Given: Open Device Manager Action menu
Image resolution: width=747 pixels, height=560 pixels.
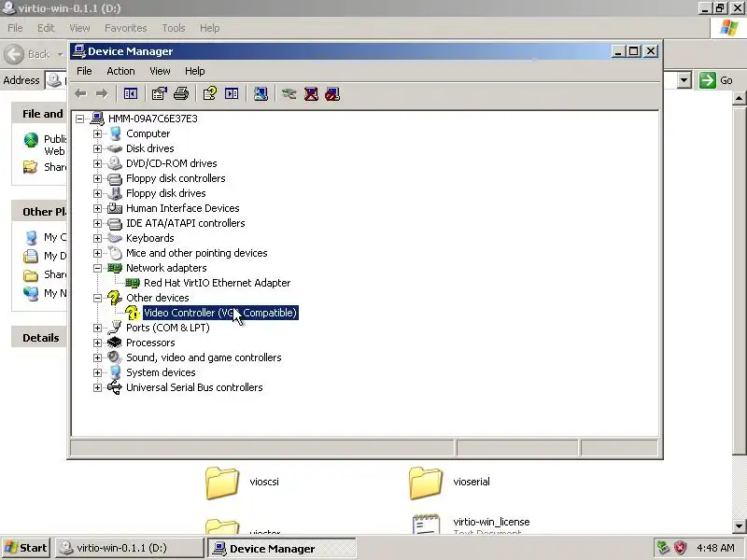Looking at the screenshot, I should tap(120, 71).
